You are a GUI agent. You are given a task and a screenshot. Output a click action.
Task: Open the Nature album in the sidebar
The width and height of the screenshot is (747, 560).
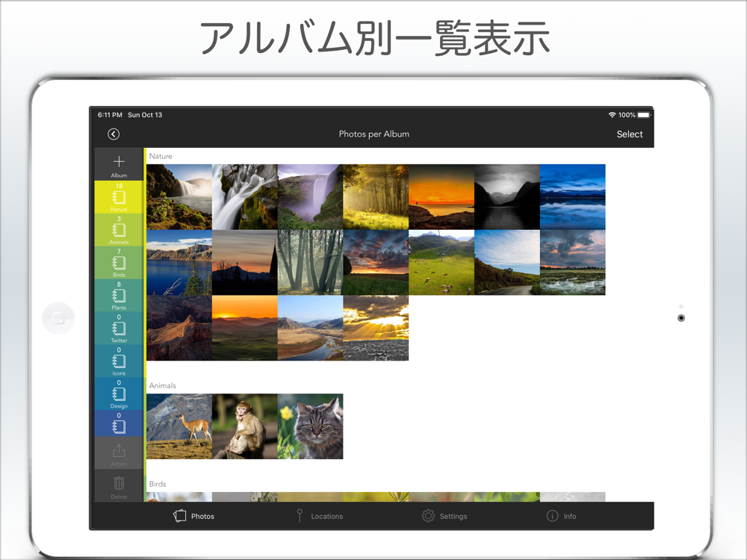click(x=119, y=198)
